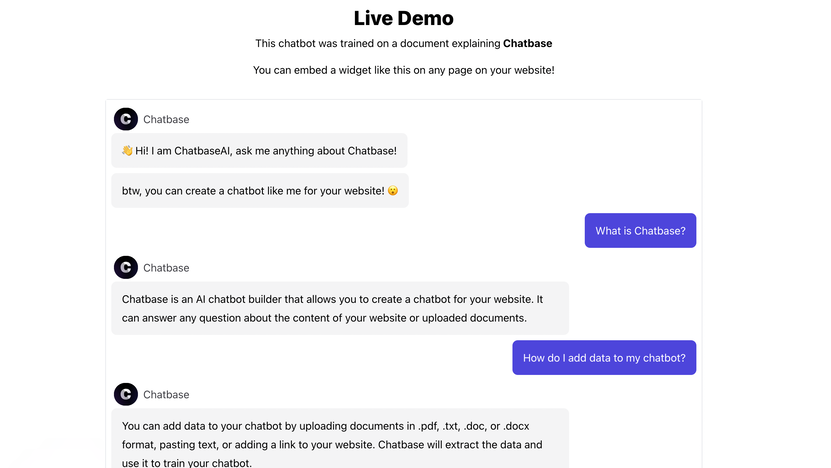
Task: Click the 'You can embed a widget like this' sentence
Action: pyautogui.click(x=403, y=70)
